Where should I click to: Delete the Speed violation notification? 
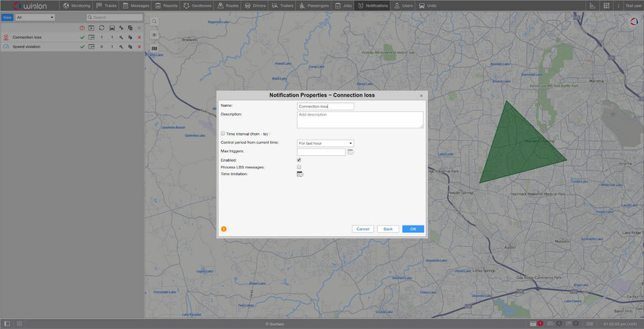[140, 47]
